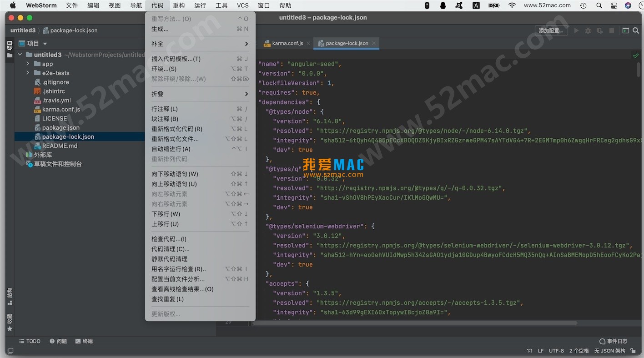Toggle the 项目 (Project) side tool button
The image size is (644, 358).
10,49
